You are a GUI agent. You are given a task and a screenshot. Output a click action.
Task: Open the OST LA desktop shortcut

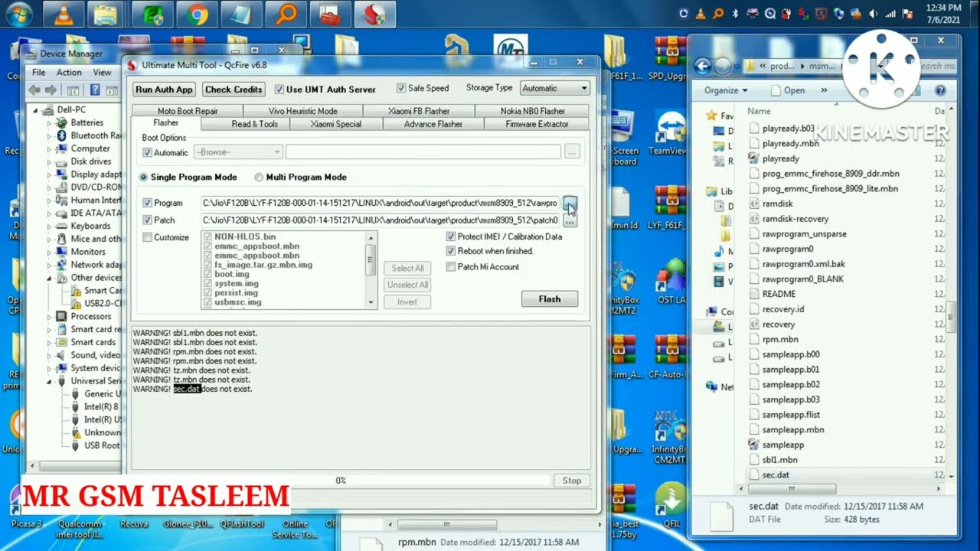pos(671,282)
